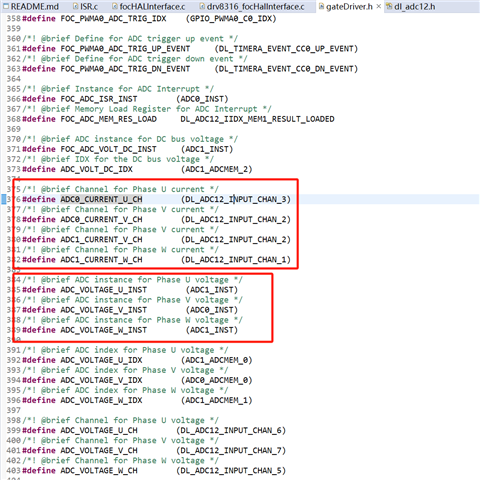The width and height of the screenshot is (480, 480).
Task: Click the ADC_VOLTAGE_U_CH macro name
Action: pos(99,430)
